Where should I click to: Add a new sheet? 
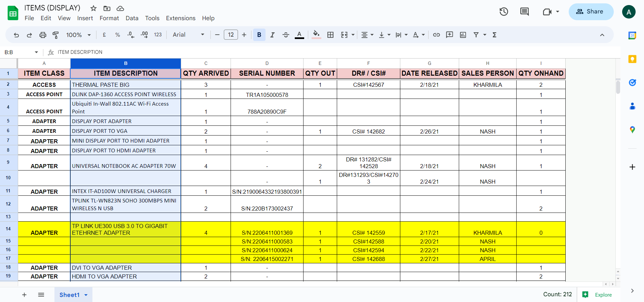(24, 295)
